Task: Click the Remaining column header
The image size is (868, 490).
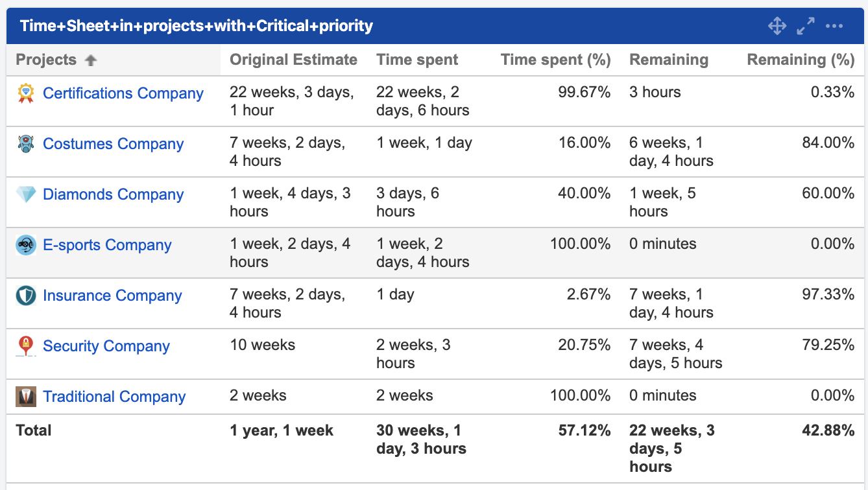Action: (x=669, y=60)
